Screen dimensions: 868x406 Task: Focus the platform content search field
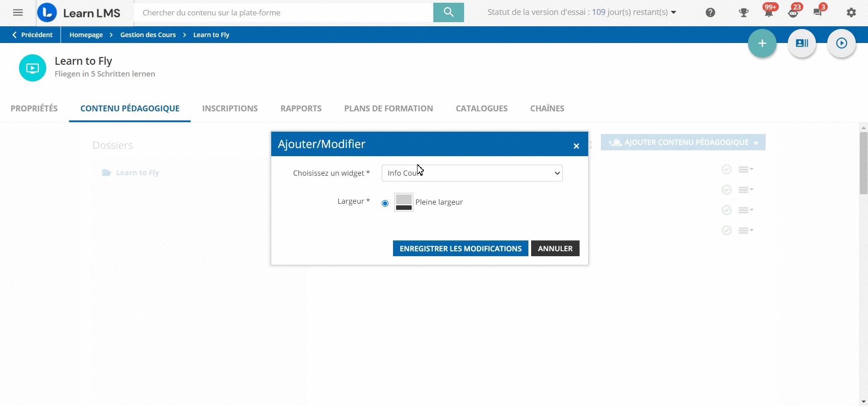point(283,13)
